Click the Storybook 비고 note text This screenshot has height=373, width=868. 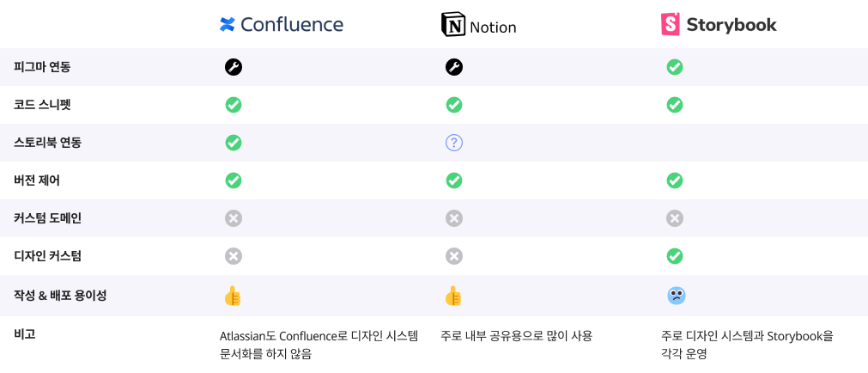[747, 345]
